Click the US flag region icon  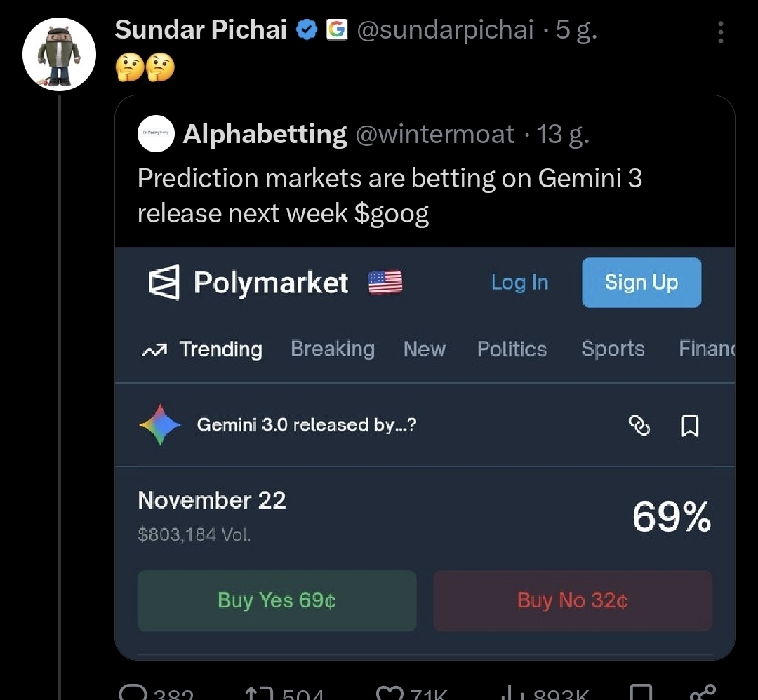(x=385, y=283)
